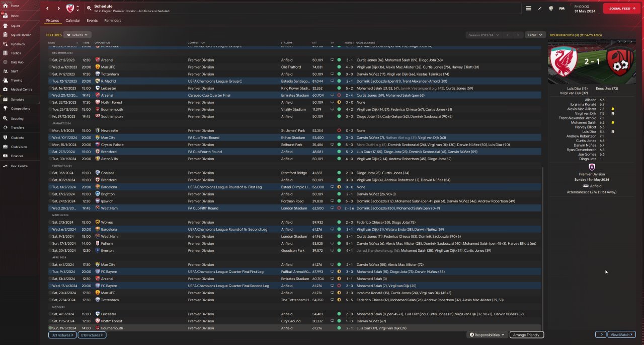Open the Squad Planner sidebar icon

pos(5,35)
